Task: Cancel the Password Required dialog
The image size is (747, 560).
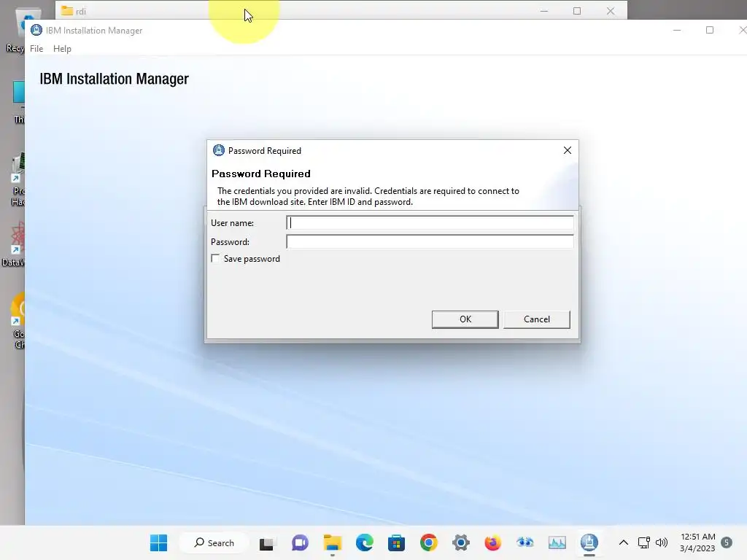Action: pyautogui.click(x=536, y=319)
